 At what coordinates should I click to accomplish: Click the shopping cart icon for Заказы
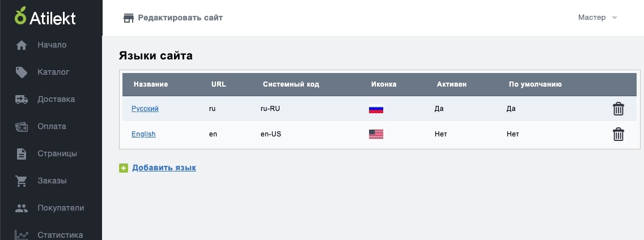pos(22,181)
